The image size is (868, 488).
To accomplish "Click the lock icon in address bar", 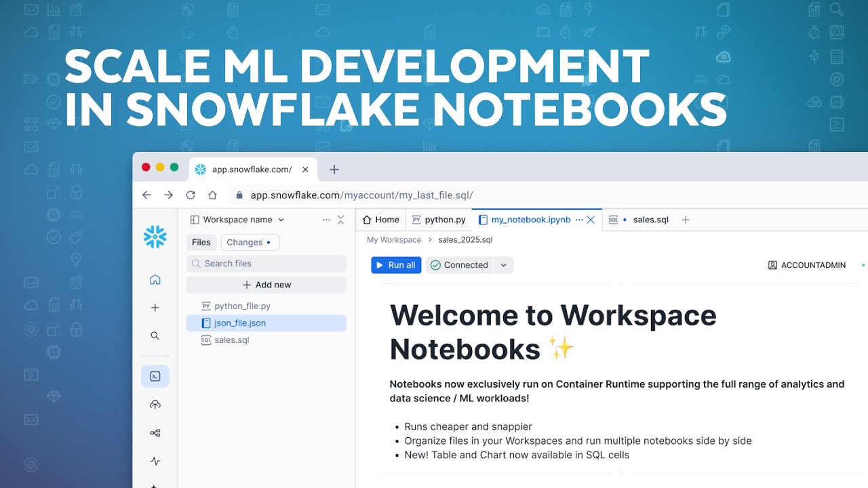I will (x=239, y=195).
